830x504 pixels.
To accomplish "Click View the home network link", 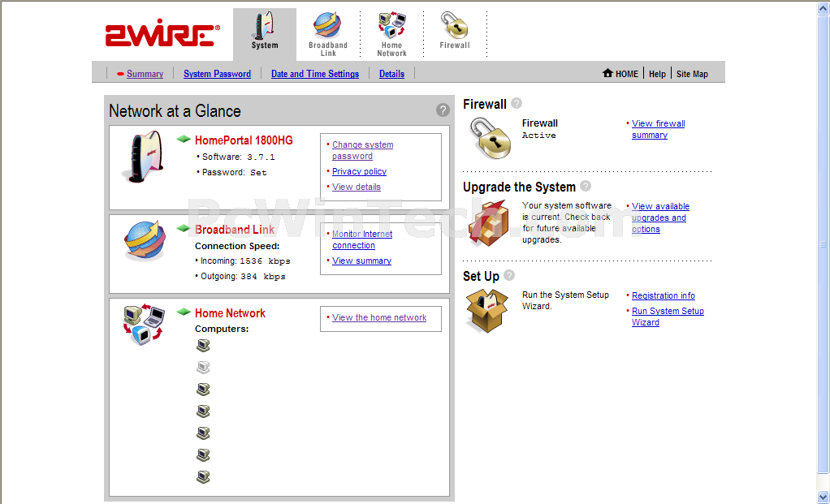I will 379,317.
